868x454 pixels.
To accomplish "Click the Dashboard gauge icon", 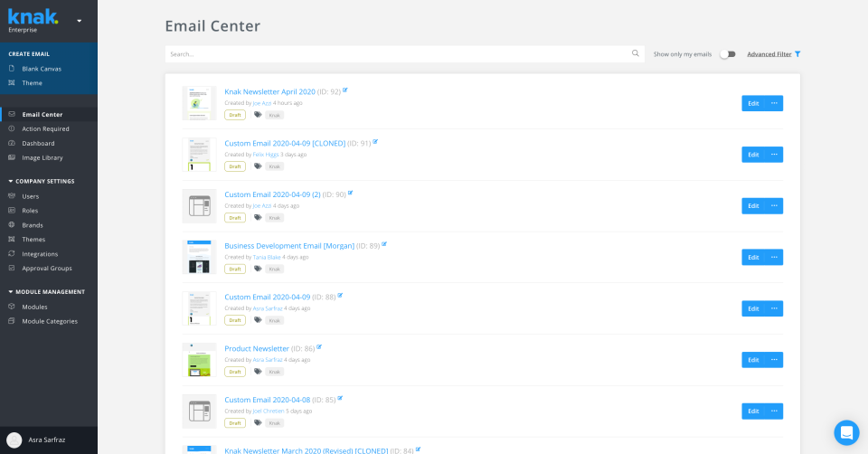I will click(12, 143).
